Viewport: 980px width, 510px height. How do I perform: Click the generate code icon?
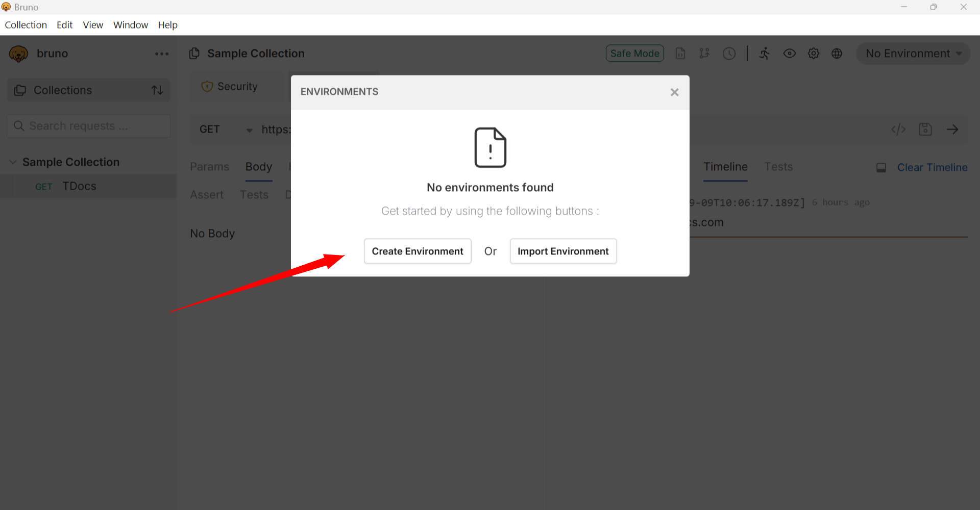898,130
